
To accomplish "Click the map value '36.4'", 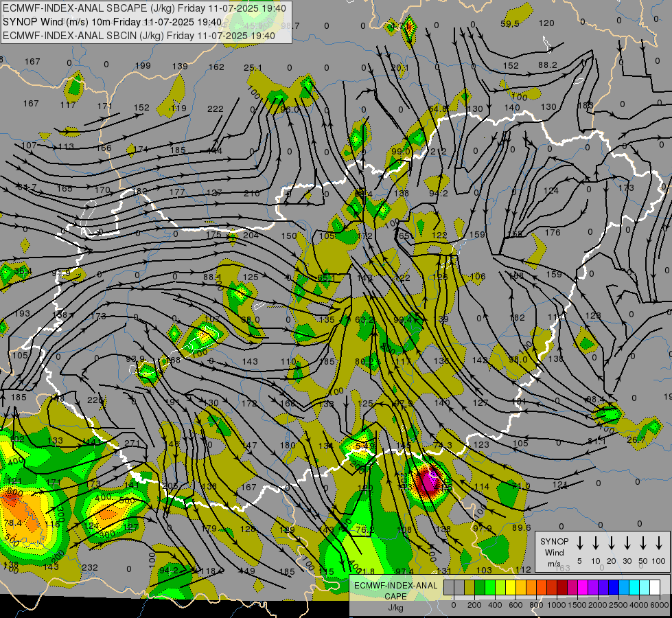I will [x=23, y=271].
